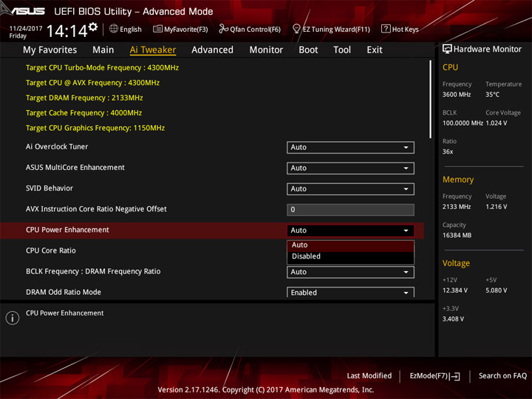The width and height of the screenshot is (532, 399).
Task: Open Qfan Control fan icon
Action: [x=223, y=29]
